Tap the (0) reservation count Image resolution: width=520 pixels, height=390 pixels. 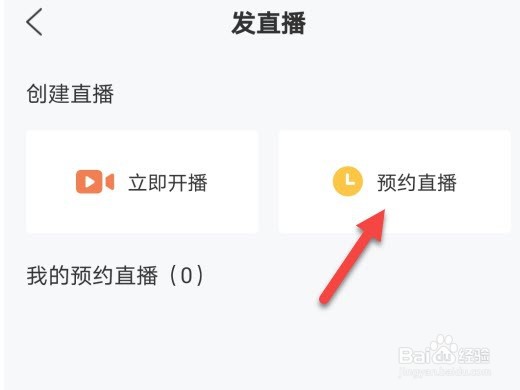coord(187,276)
